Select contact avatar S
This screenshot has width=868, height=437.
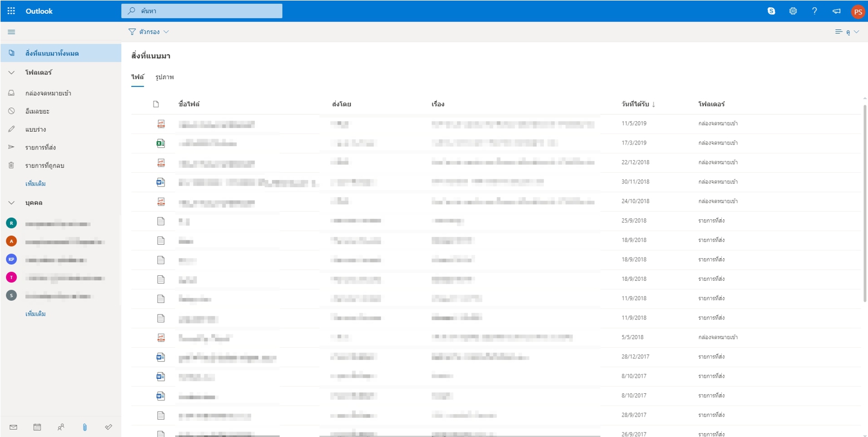(x=11, y=295)
